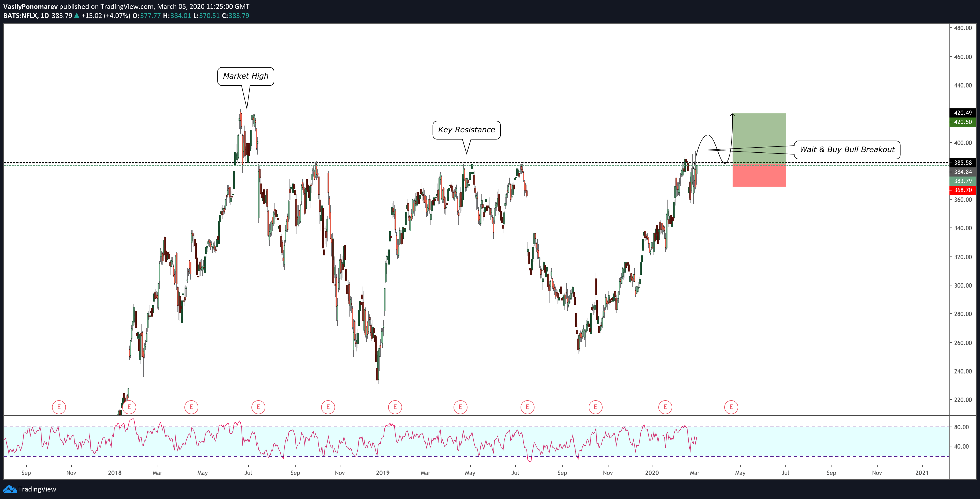
Task: Click the October 2019 earnings E marker
Action: pyautogui.click(x=595, y=407)
